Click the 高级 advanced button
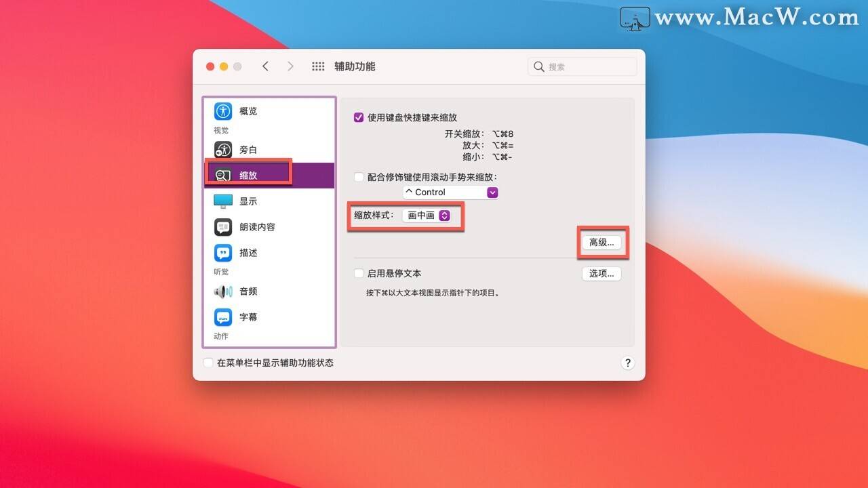 [601, 242]
